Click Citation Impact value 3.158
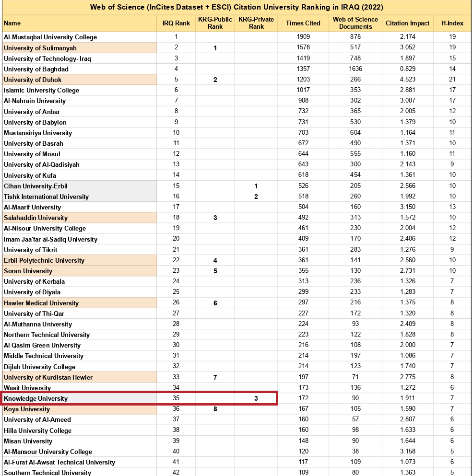This screenshot has width=473, height=476. click(x=408, y=452)
